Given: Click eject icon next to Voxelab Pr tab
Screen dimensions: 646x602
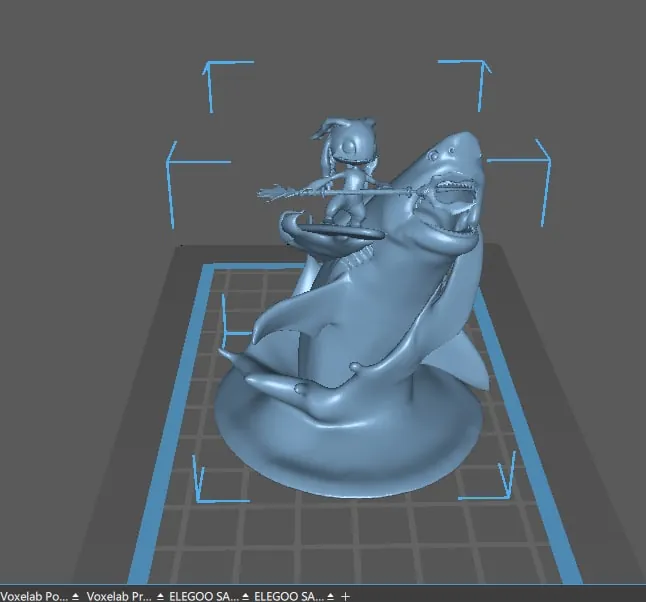Looking at the screenshot, I should pos(160,596).
